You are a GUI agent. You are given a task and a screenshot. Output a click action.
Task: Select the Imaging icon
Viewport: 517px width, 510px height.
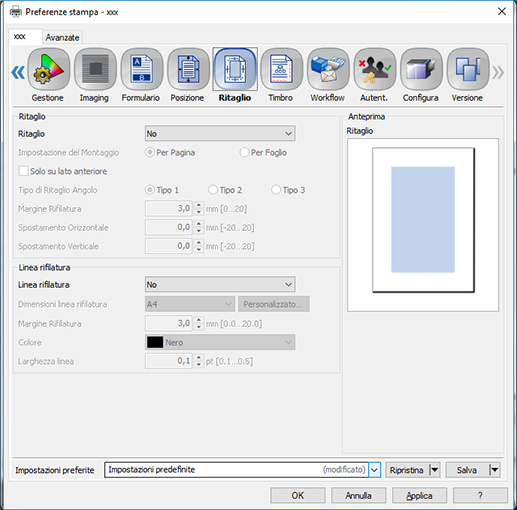[x=95, y=69]
